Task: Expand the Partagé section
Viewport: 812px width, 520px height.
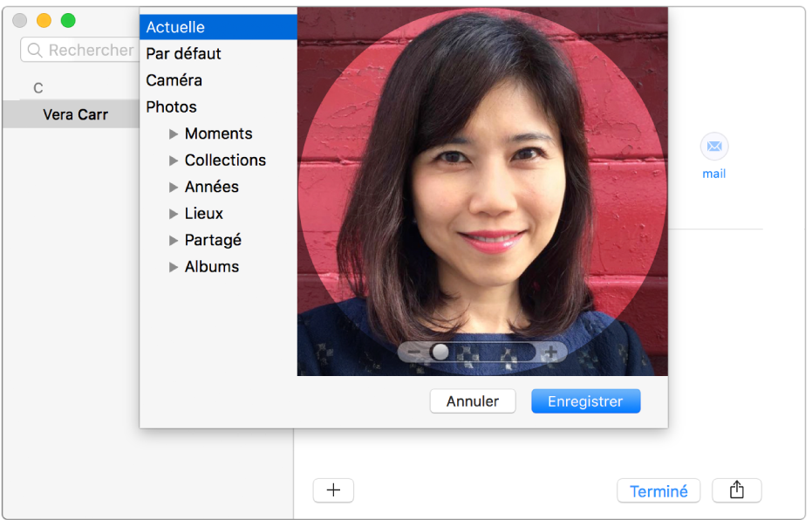Action: (x=173, y=240)
